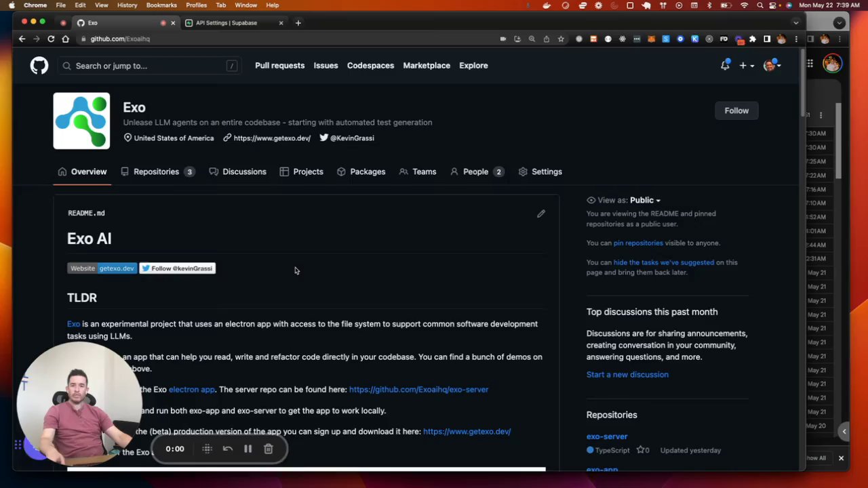Switch to the Repositories tab
Viewport: 868px width, 488px height.
pyautogui.click(x=158, y=171)
